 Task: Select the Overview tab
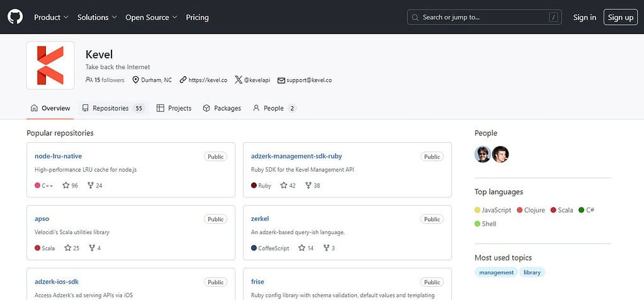[x=50, y=108]
